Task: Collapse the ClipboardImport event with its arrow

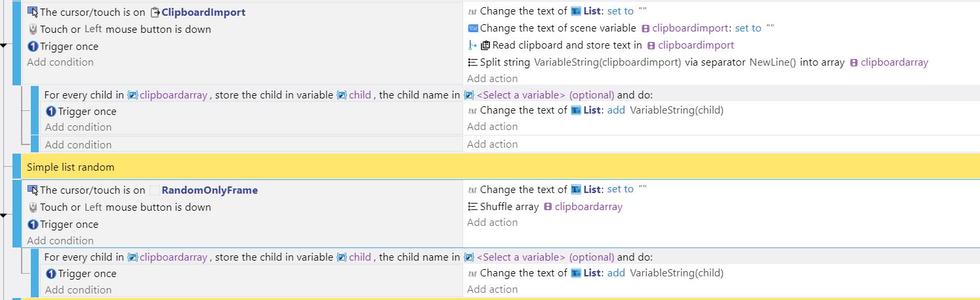Action: [x=4, y=45]
